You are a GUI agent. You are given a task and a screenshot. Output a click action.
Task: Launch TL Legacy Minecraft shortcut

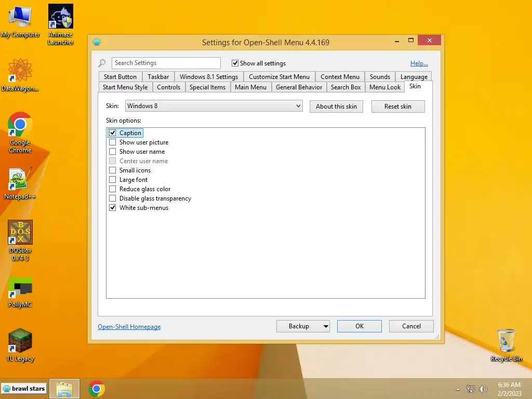click(20, 345)
